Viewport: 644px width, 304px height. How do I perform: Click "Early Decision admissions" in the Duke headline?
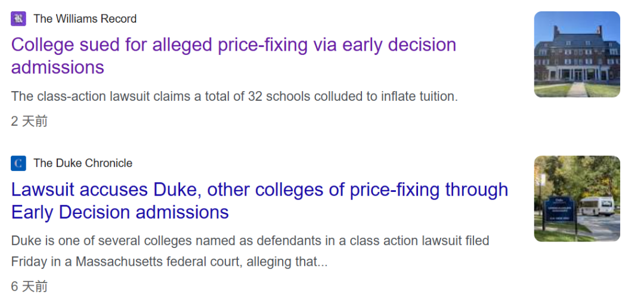[x=120, y=212]
